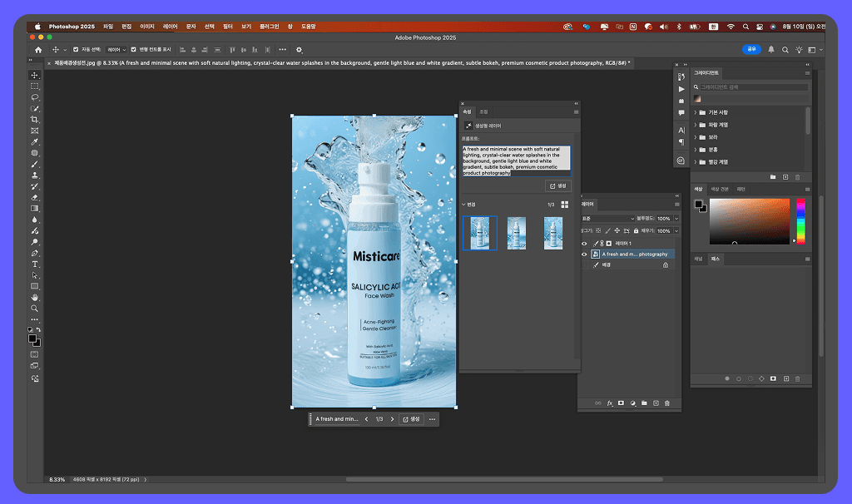Select the Eyedropper tool
The image size is (852, 504).
coord(35,141)
